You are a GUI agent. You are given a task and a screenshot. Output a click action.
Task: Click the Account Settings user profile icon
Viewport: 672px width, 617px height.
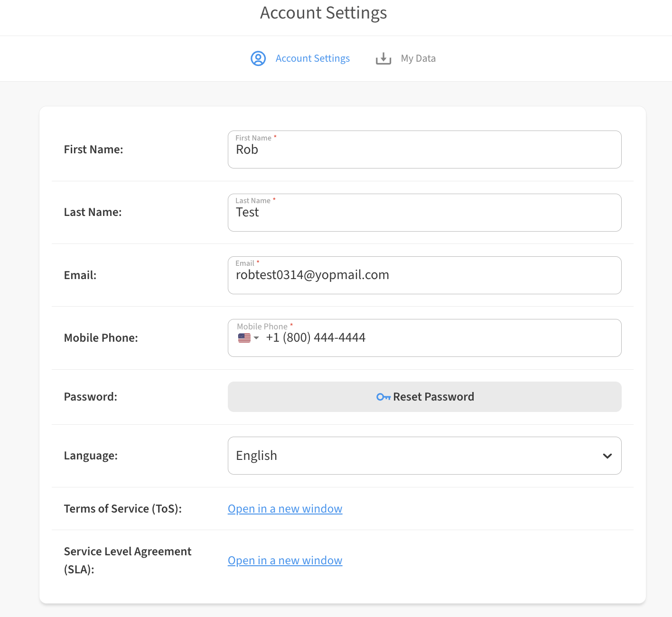tap(258, 58)
